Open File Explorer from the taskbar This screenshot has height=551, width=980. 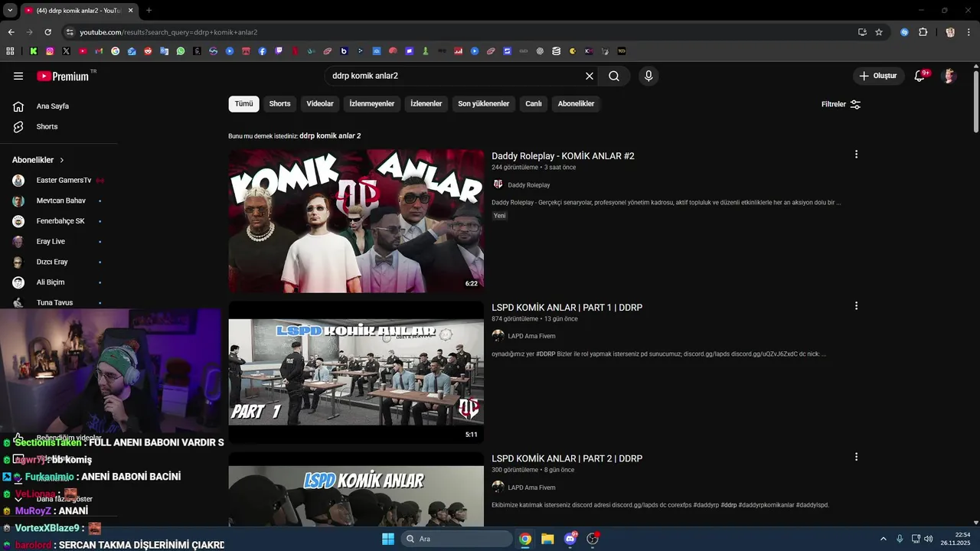[x=547, y=539]
